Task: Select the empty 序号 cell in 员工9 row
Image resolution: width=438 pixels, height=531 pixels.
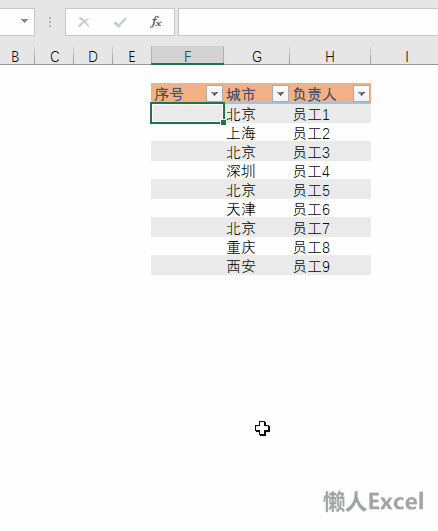Action: [x=187, y=265]
